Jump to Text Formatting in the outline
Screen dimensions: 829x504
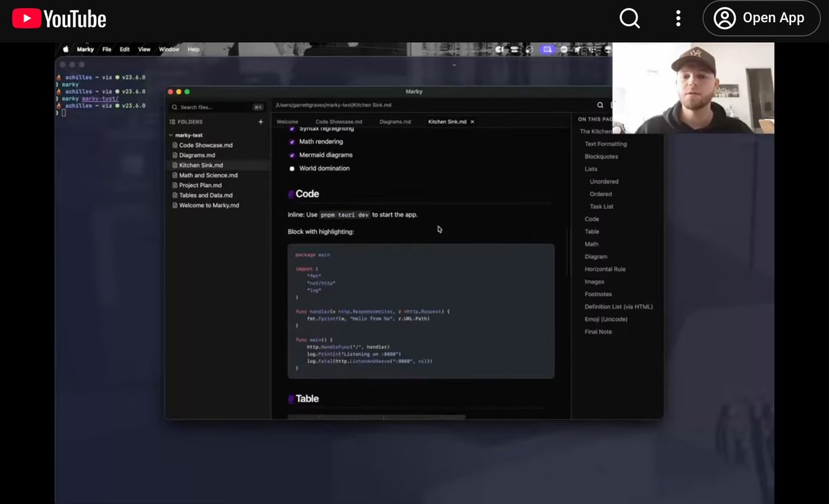(606, 144)
